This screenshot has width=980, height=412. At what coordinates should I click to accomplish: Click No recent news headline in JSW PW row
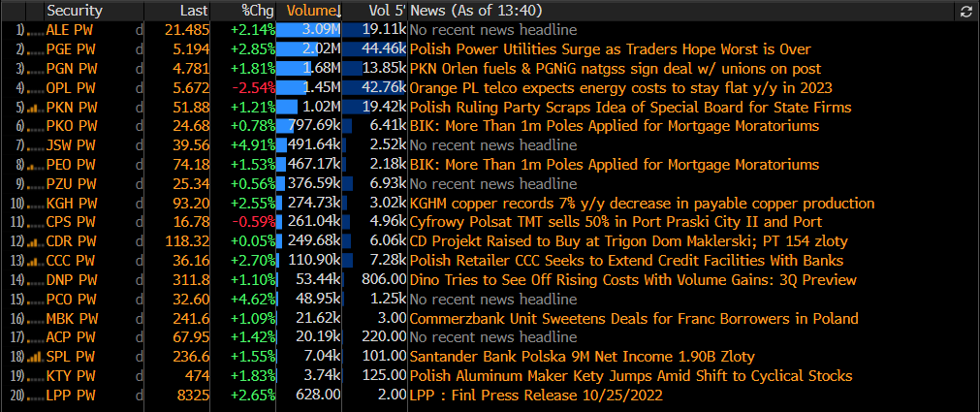click(493, 145)
